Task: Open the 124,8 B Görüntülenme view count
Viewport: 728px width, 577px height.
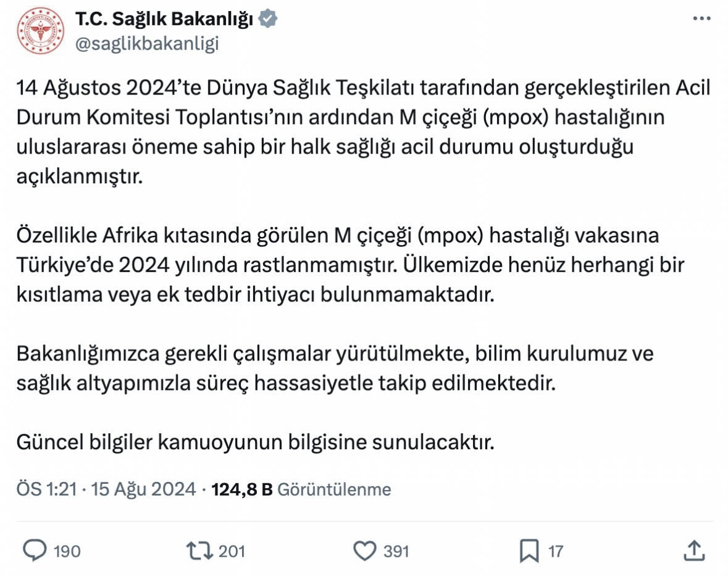Action: click(301, 489)
